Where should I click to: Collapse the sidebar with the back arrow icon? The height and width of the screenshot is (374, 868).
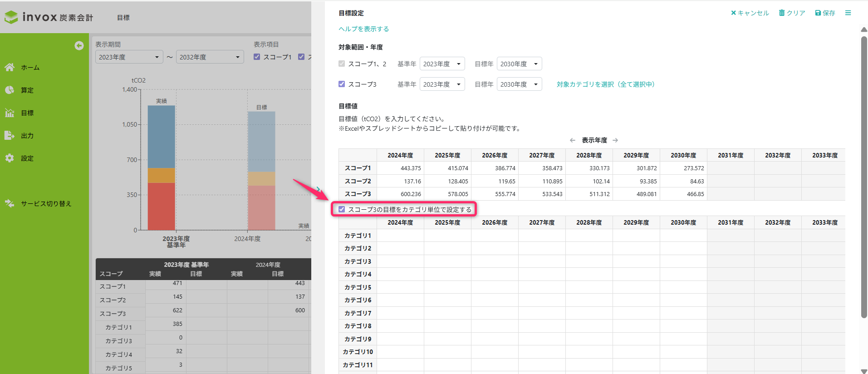79,45
